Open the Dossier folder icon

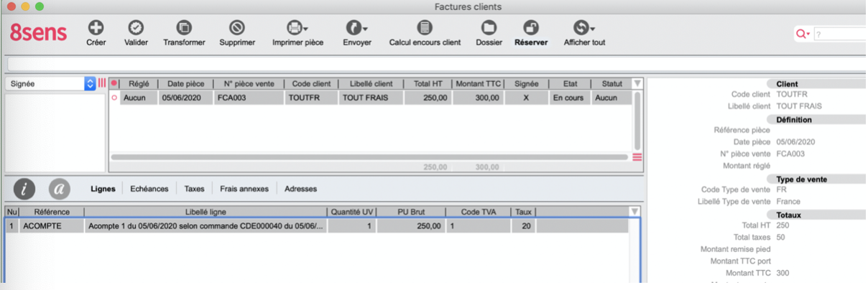(x=489, y=27)
